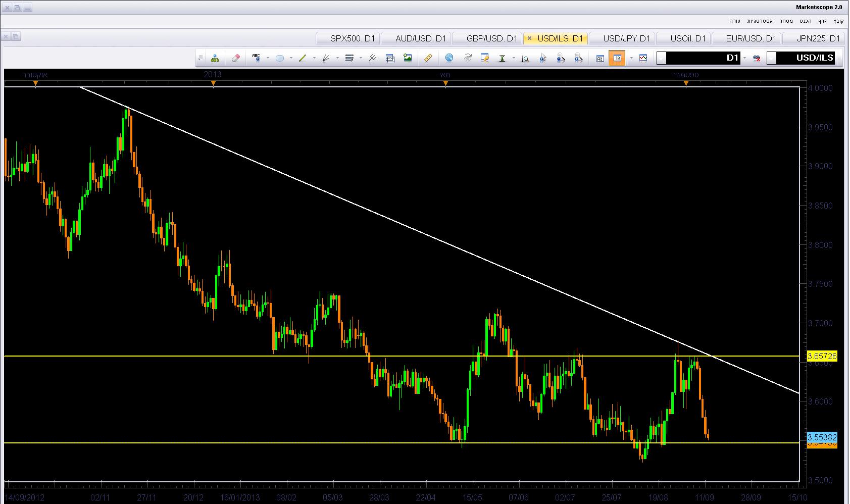Click the eye with arrow icon

tap(468, 58)
